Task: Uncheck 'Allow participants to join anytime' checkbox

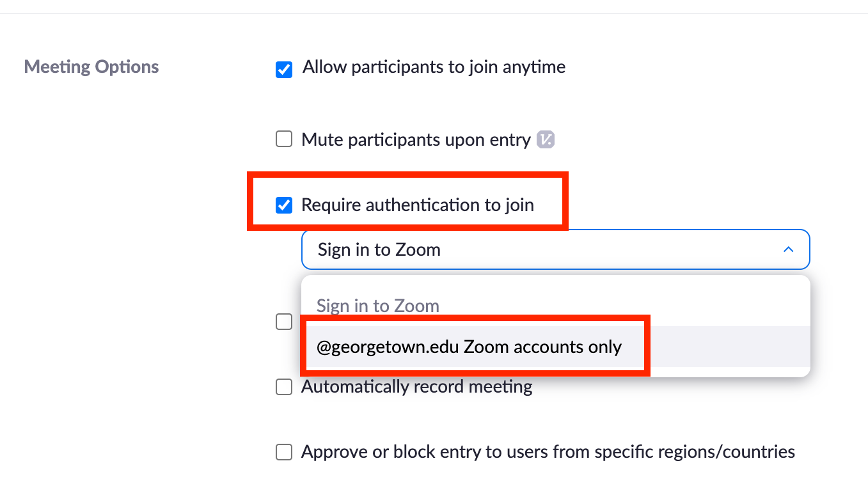Action: pos(284,69)
